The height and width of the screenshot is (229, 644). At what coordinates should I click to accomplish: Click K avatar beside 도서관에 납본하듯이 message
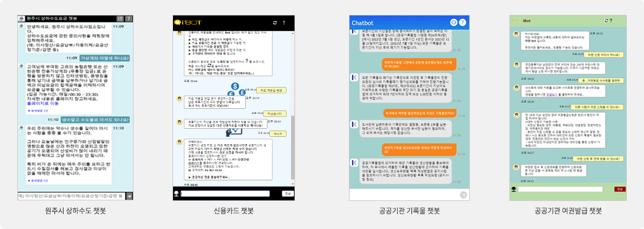click(x=354, y=124)
